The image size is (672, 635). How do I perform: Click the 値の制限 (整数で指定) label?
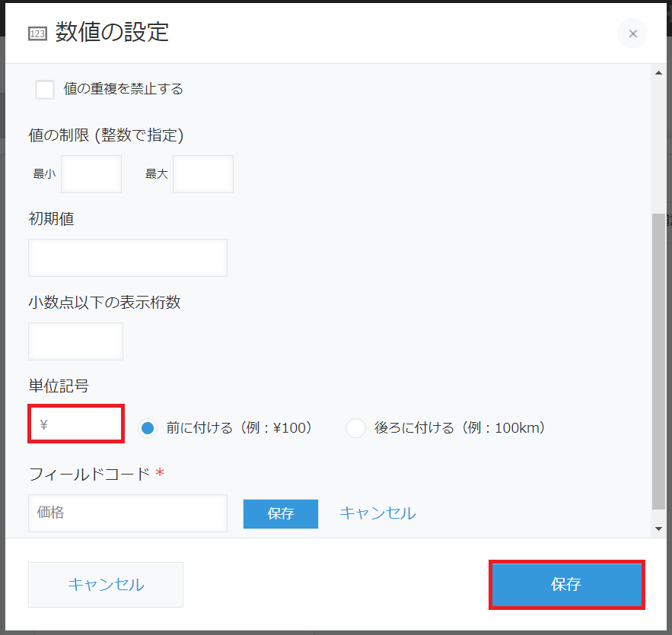pos(106,135)
